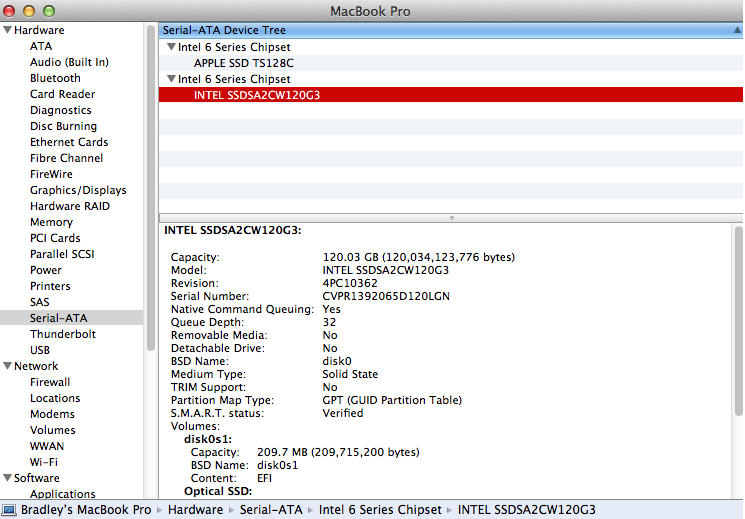Click the Content value EFI
This screenshot has width=745, height=519.
point(264,478)
